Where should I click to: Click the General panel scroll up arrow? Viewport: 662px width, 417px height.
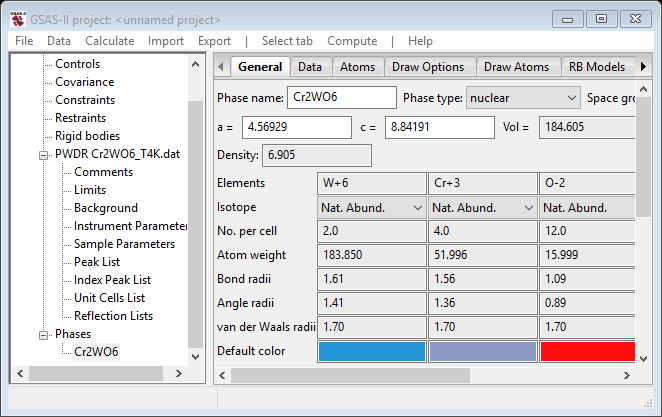[x=643, y=89]
